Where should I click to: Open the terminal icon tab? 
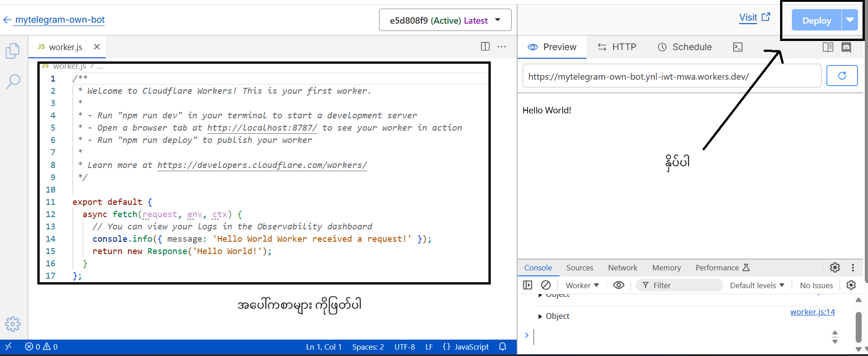(738, 47)
